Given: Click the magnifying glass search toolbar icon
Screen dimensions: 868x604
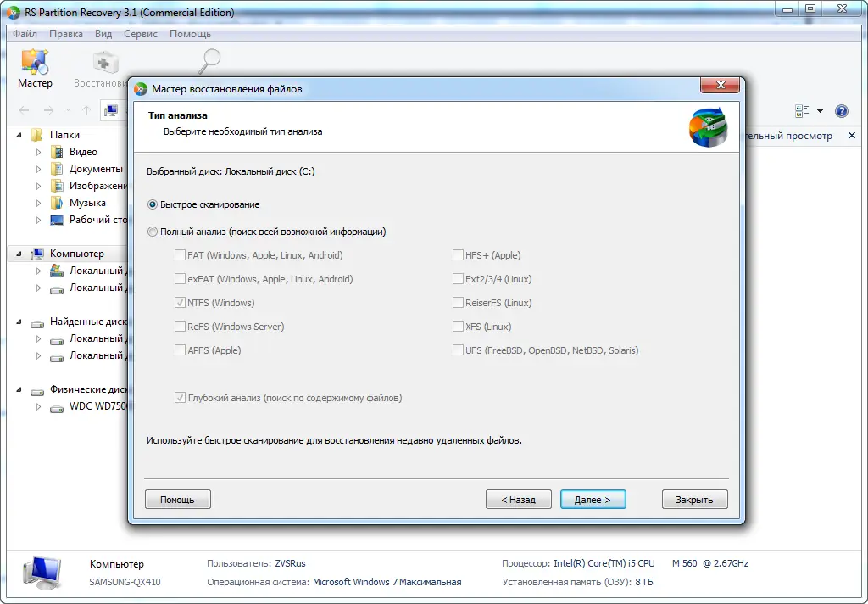Looking at the screenshot, I should 210,61.
